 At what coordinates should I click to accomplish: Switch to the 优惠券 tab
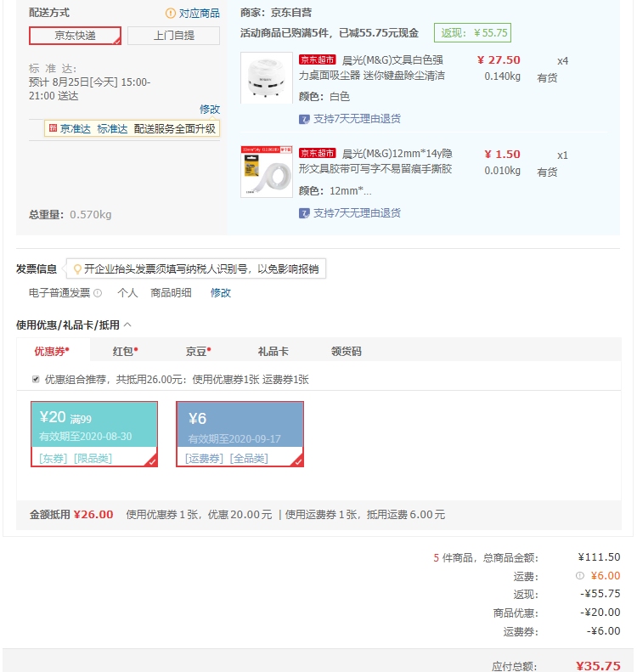click(52, 352)
